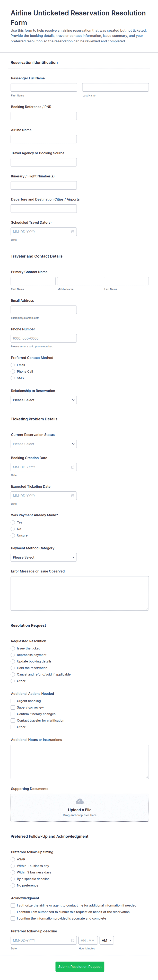This screenshot has width=158, height=980.
Task: Open the AM/PM time selector
Action: coord(107,940)
